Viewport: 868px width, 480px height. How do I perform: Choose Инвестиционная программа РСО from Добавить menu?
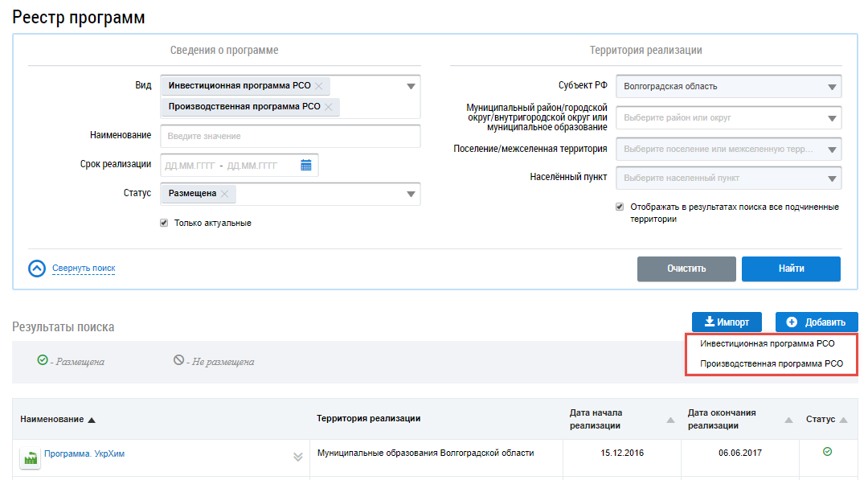click(768, 344)
